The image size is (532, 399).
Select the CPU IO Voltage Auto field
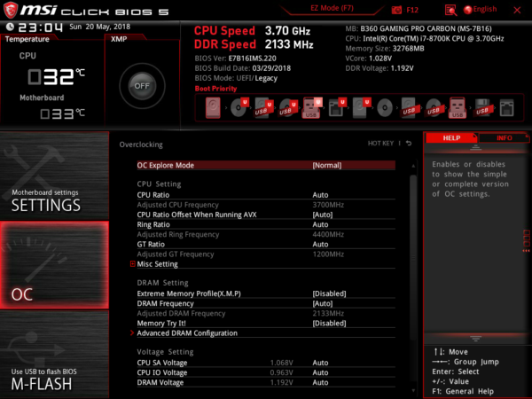[320, 372]
